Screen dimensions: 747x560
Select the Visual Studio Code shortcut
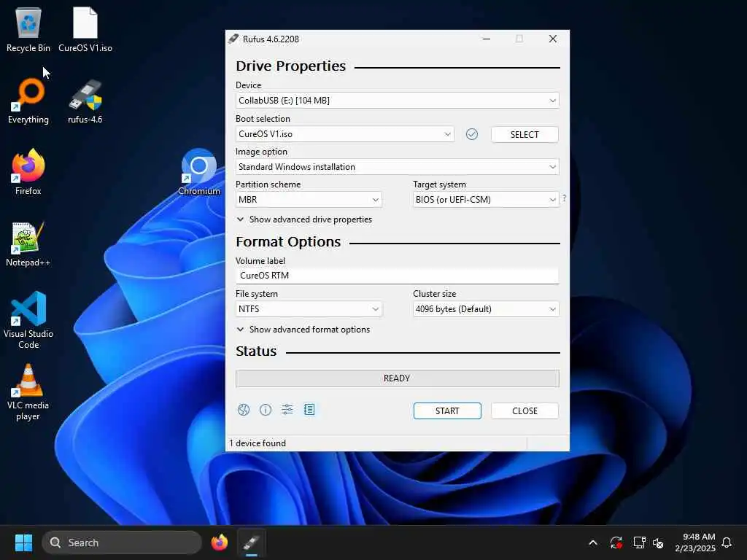click(x=28, y=320)
